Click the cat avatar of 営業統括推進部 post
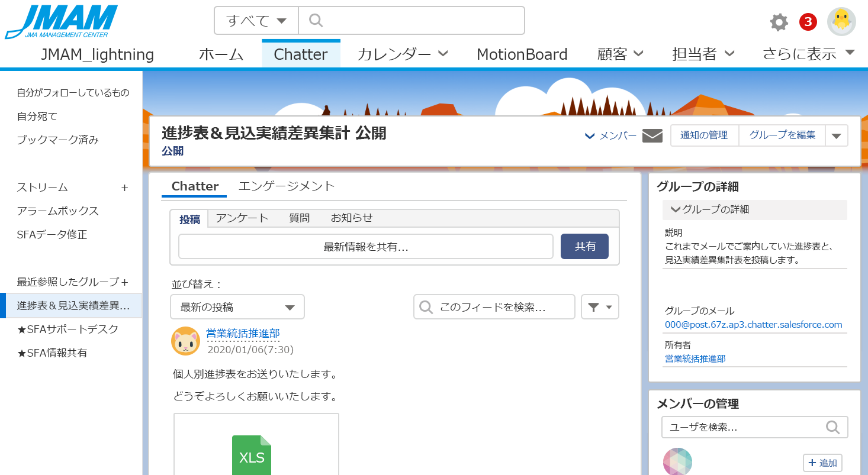This screenshot has height=475, width=868. click(185, 341)
